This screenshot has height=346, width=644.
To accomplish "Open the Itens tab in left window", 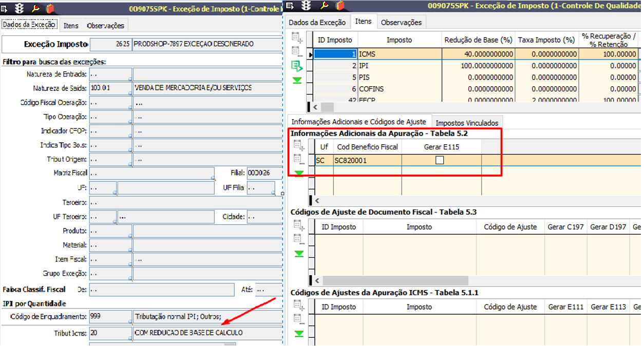I will (x=71, y=25).
